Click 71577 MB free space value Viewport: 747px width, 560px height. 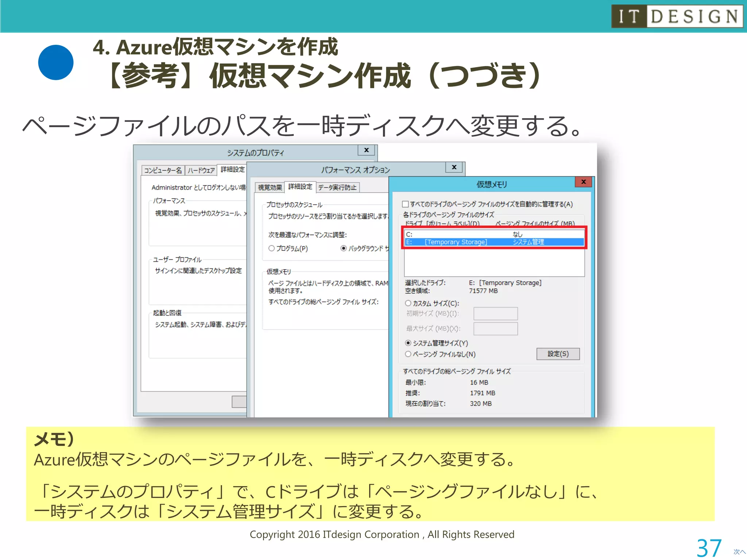coord(483,291)
